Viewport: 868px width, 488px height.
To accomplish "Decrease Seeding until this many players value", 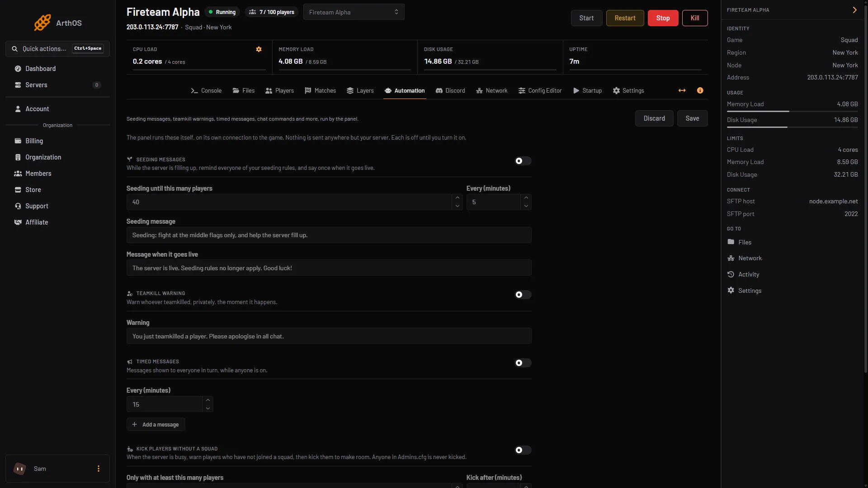I will click(458, 206).
